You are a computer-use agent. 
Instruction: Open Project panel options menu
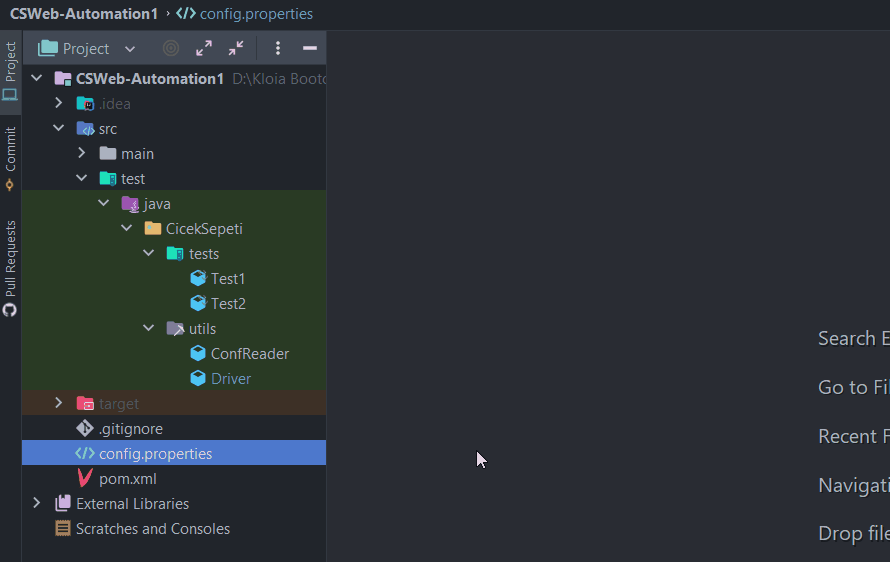[x=278, y=48]
